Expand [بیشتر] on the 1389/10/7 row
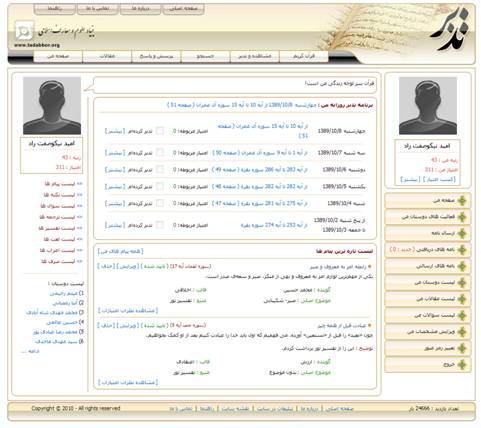 pos(115,153)
